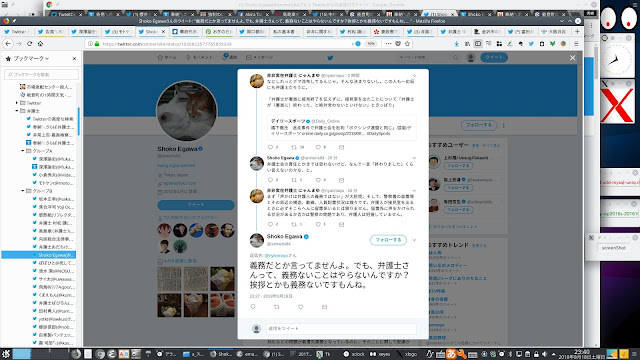Open first media thumbnail on profile
This screenshot has width=640, height=360.
coord(169,279)
